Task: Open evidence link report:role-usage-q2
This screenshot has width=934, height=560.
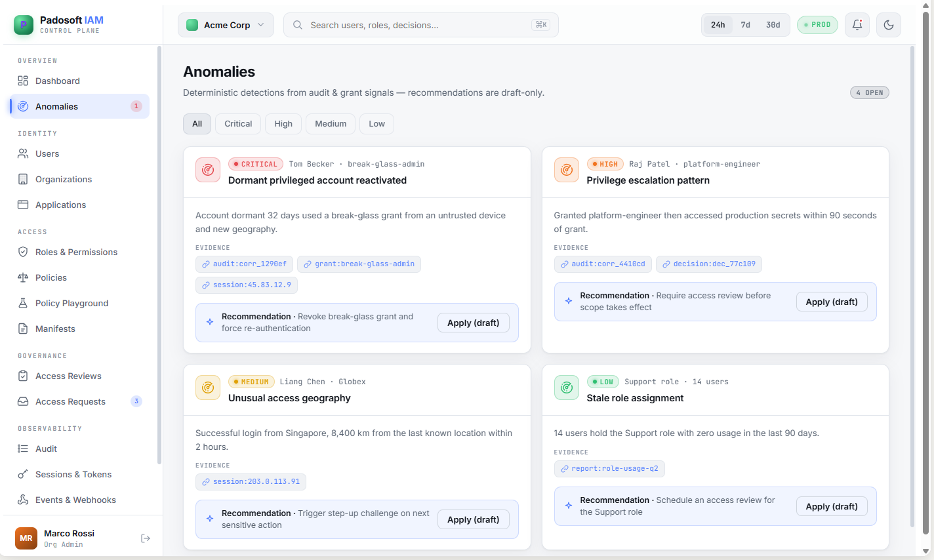Action: click(609, 469)
